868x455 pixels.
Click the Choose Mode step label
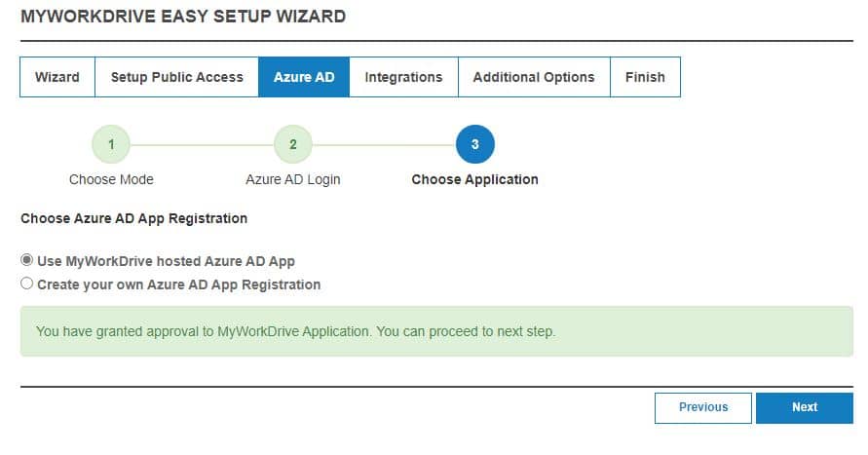[x=111, y=179]
